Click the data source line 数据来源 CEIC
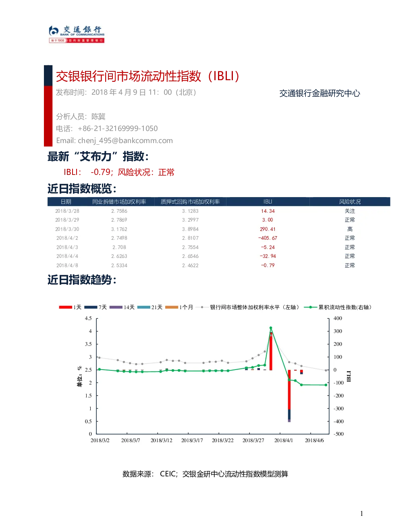 [x=205, y=474]
